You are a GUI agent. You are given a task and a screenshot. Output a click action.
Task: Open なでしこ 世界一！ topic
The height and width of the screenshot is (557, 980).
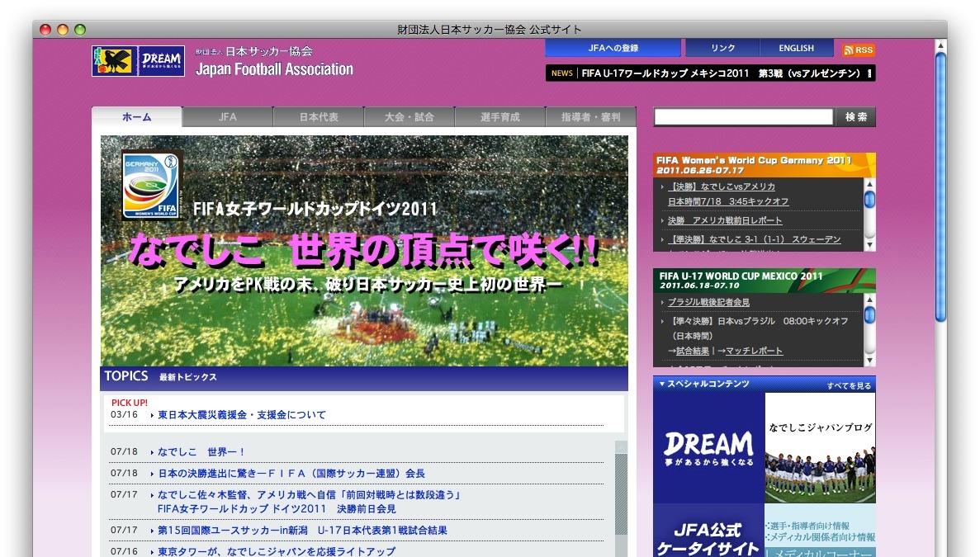[x=201, y=451]
